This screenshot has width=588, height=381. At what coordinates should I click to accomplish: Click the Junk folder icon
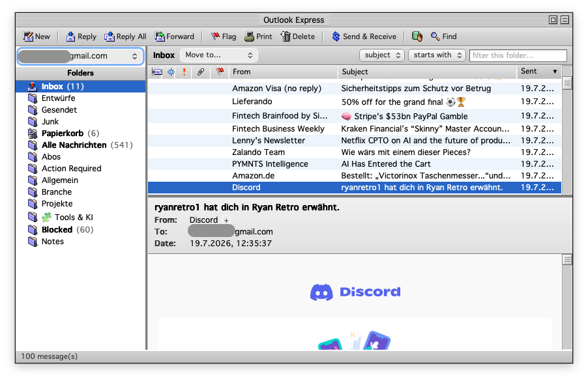(x=33, y=121)
